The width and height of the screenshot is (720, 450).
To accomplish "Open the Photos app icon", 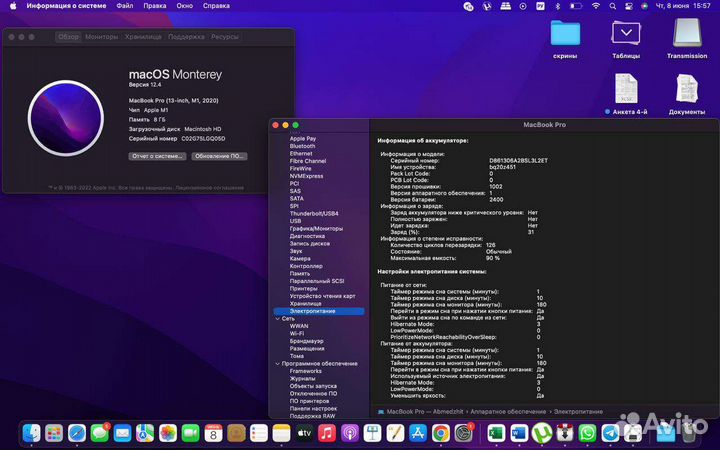I will point(168,433).
